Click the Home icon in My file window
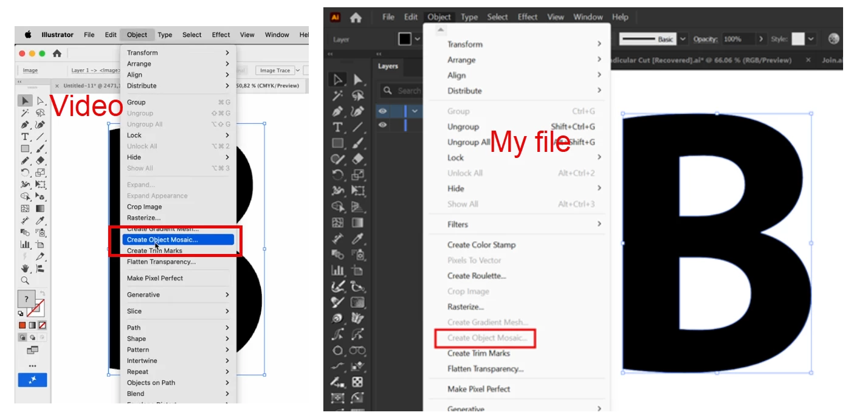 pos(356,18)
